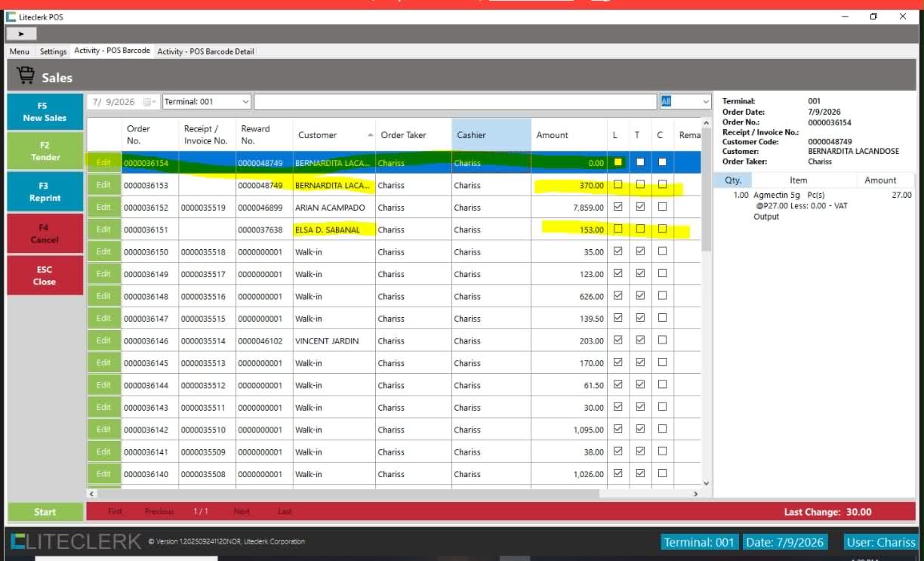Viewport: 924px width, 561px height.
Task: Click the Reward No. column header
Action: point(264,134)
